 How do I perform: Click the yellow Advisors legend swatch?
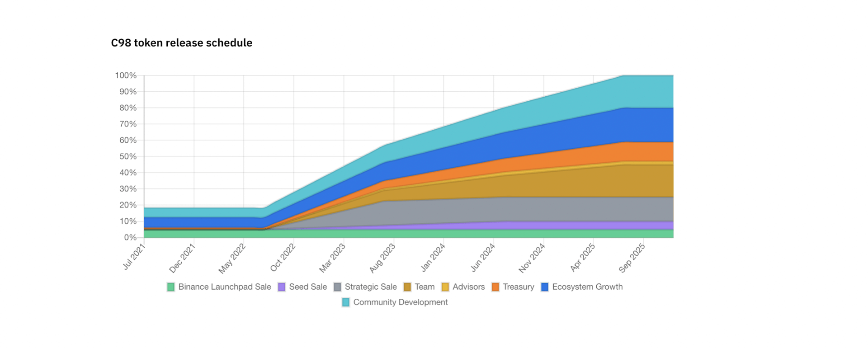pos(445,287)
